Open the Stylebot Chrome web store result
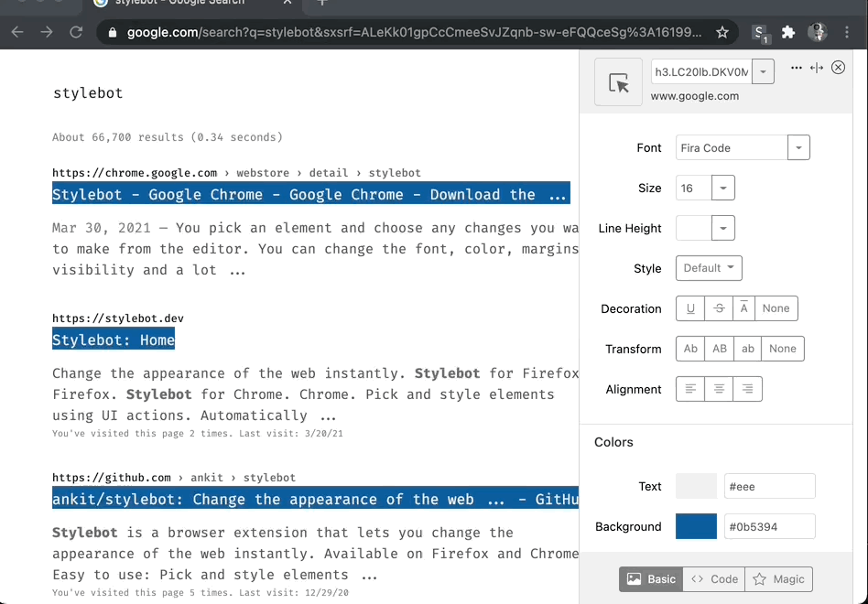The height and width of the screenshot is (604, 868). 311,194
